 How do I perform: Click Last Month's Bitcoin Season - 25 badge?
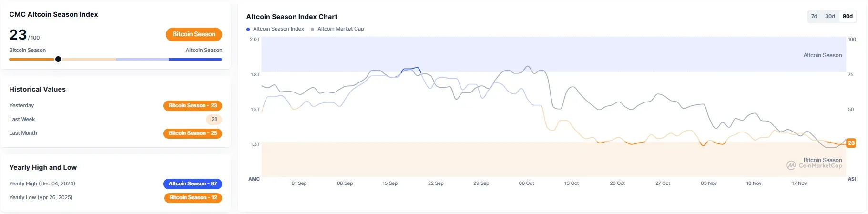coord(193,133)
